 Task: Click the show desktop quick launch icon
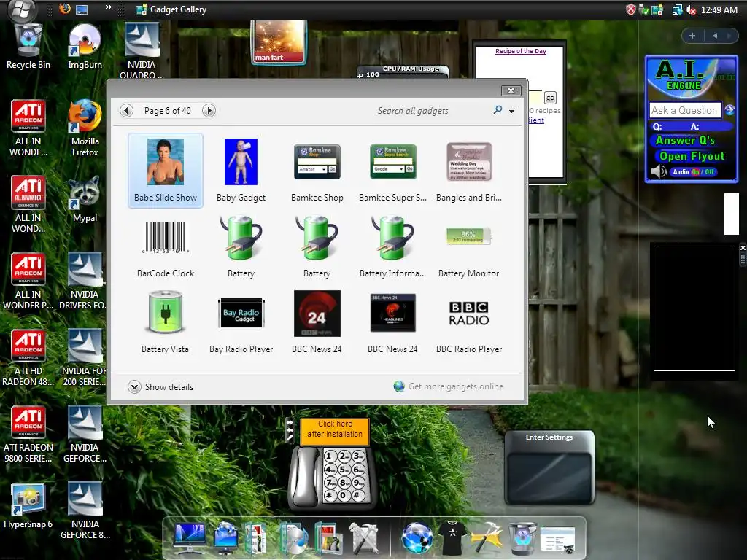click(x=82, y=9)
